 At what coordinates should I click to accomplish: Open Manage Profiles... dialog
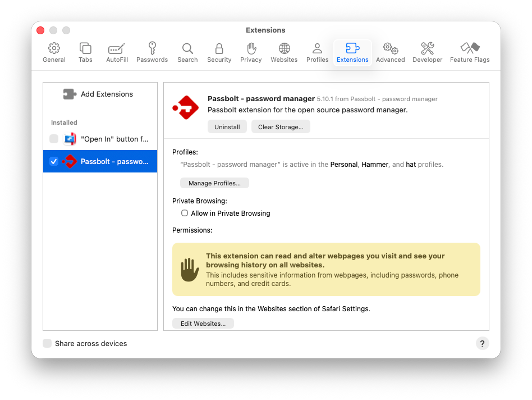point(214,183)
